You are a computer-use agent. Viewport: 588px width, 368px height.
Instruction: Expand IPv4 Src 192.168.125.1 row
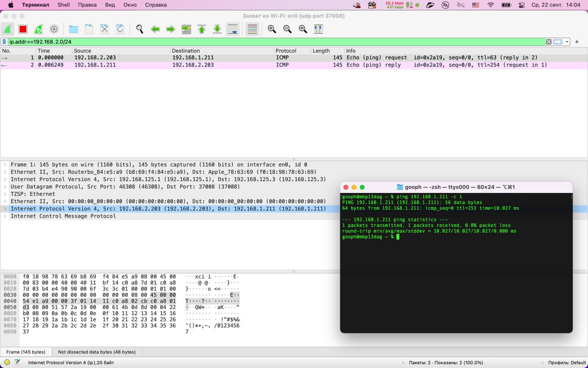(5, 179)
